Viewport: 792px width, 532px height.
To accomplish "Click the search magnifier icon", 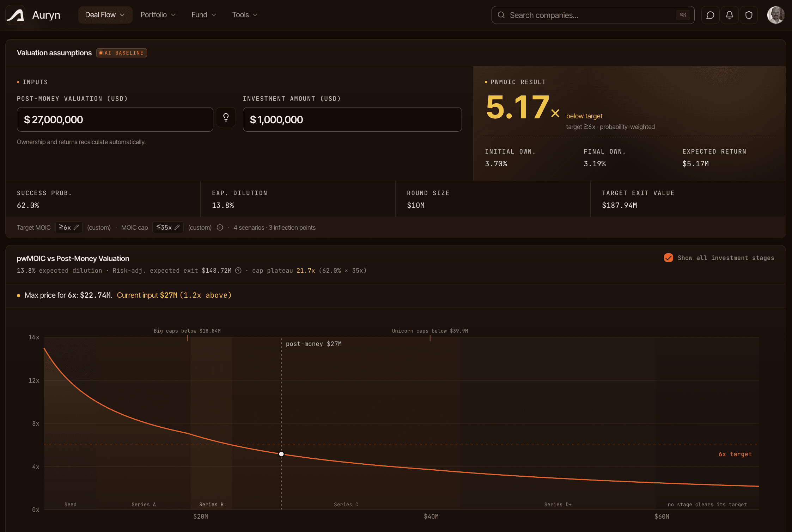I will point(501,15).
